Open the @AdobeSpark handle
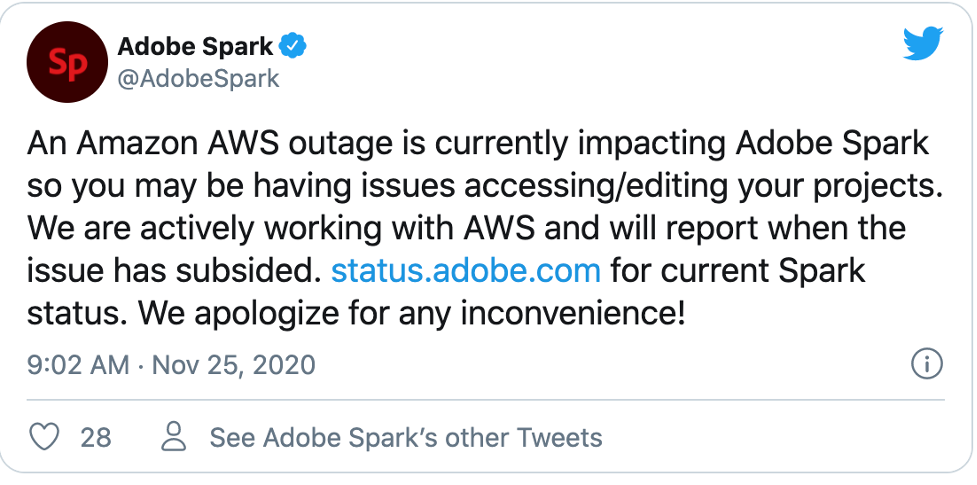 tap(198, 79)
